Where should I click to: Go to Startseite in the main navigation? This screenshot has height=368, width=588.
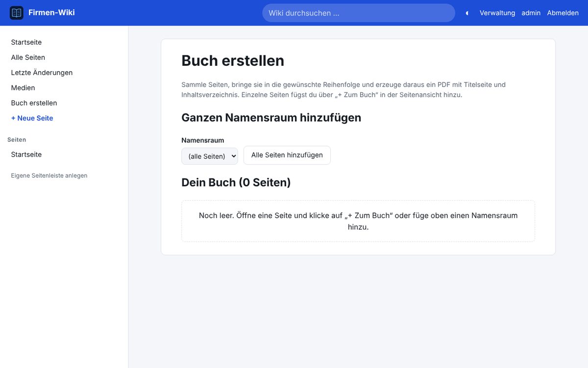26,42
